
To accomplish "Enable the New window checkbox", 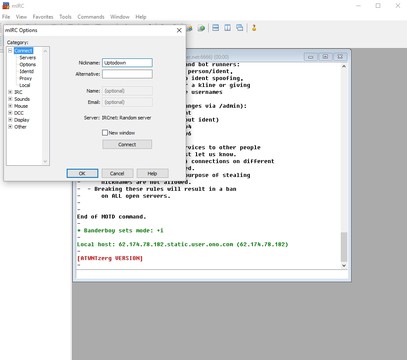I will pos(105,133).
